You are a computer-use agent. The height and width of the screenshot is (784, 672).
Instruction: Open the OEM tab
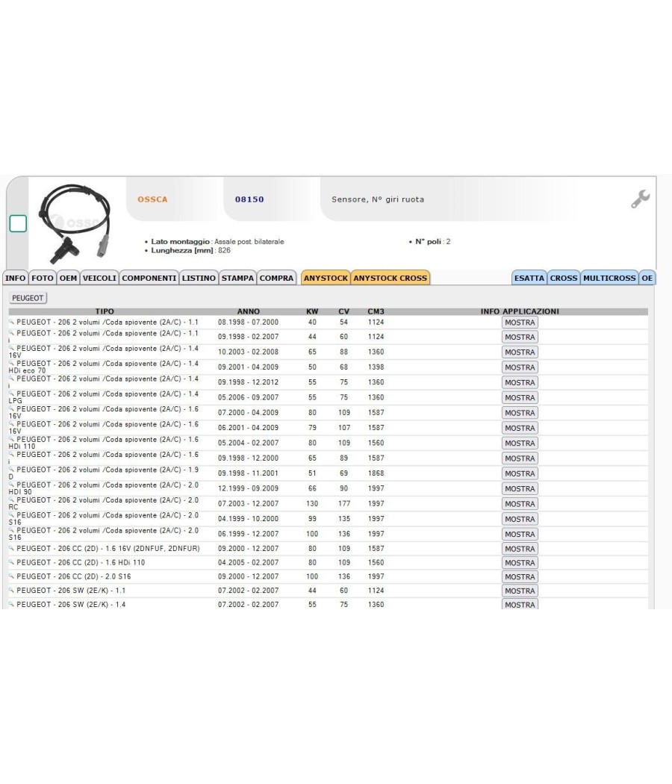(68, 278)
